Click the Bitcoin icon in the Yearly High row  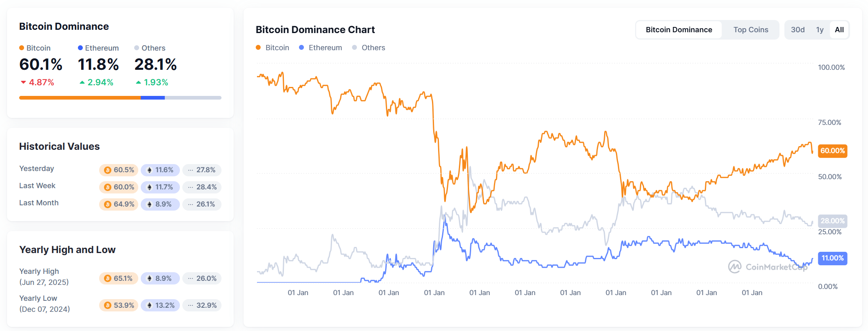[x=107, y=278]
